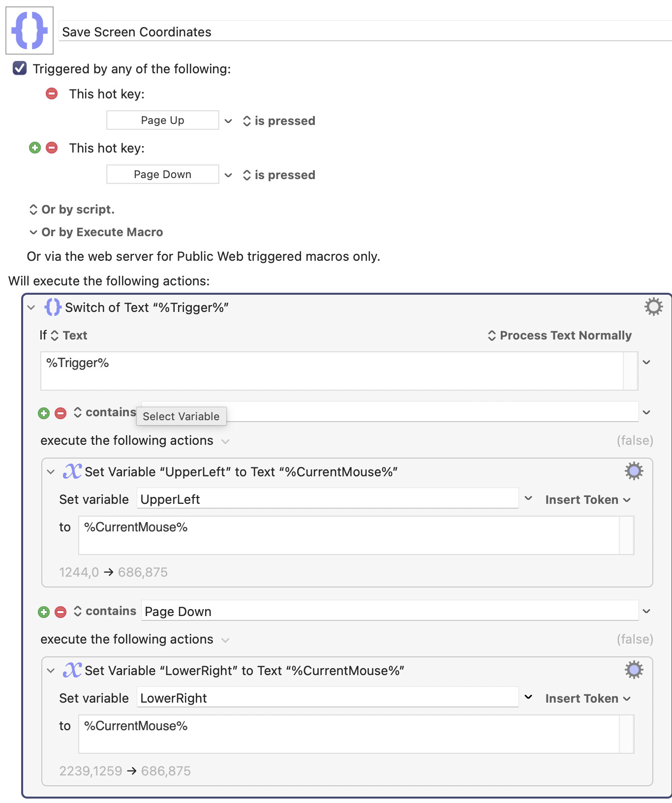Open the Switch action gear menu
The width and height of the screenshot is (672, 803).
[653, 307]
